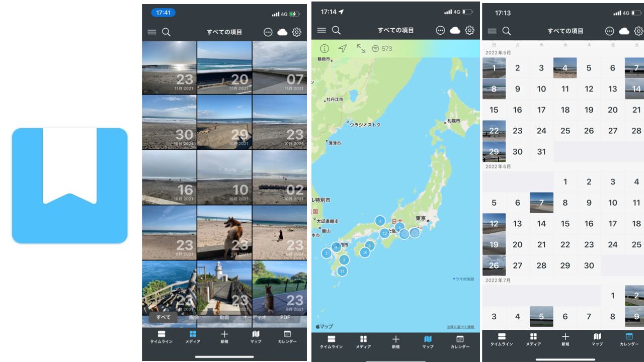Filter media by 動画

224,317
